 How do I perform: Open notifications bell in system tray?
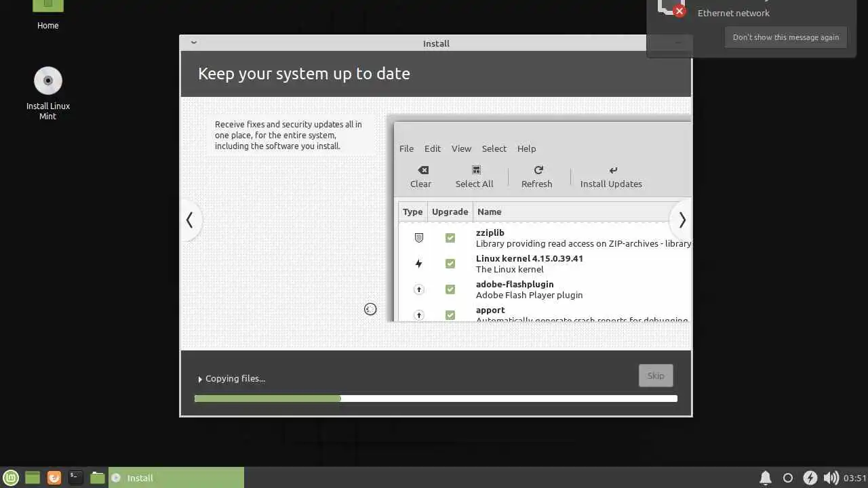pos(766,478)
